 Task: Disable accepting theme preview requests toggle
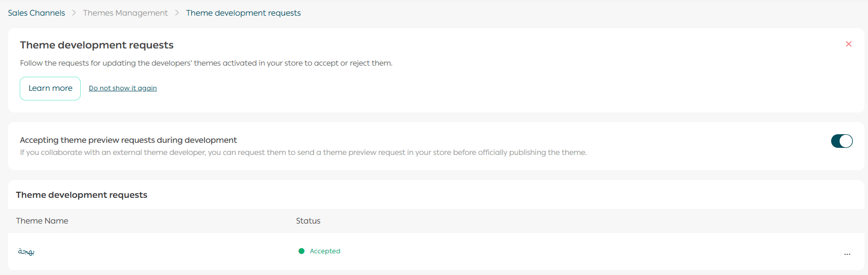[x=841, y=141]
